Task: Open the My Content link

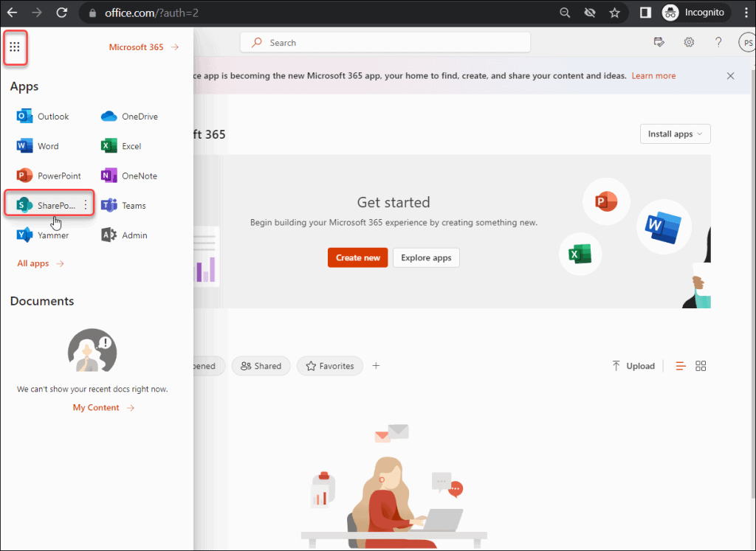Action: [103, 407]
